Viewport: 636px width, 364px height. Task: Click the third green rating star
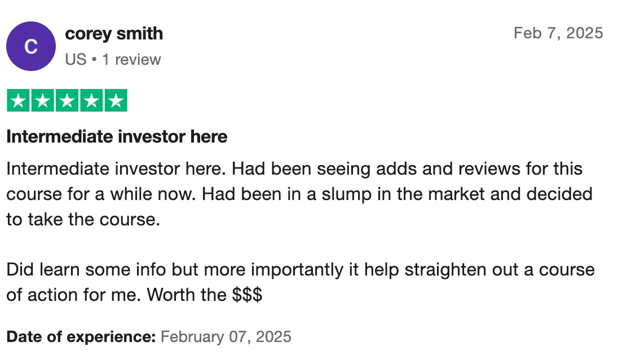tap(67, 100)
